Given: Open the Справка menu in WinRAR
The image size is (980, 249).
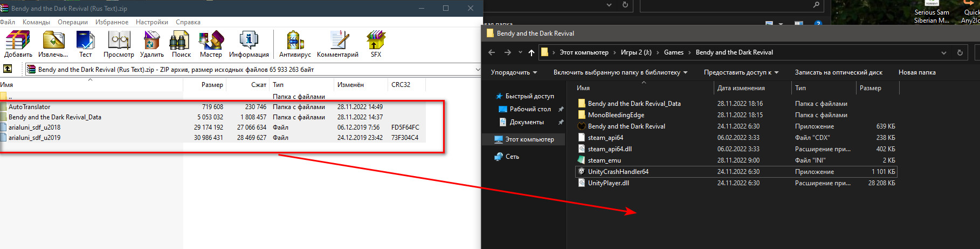Looking at the screenshot, I should click(188, 22).
